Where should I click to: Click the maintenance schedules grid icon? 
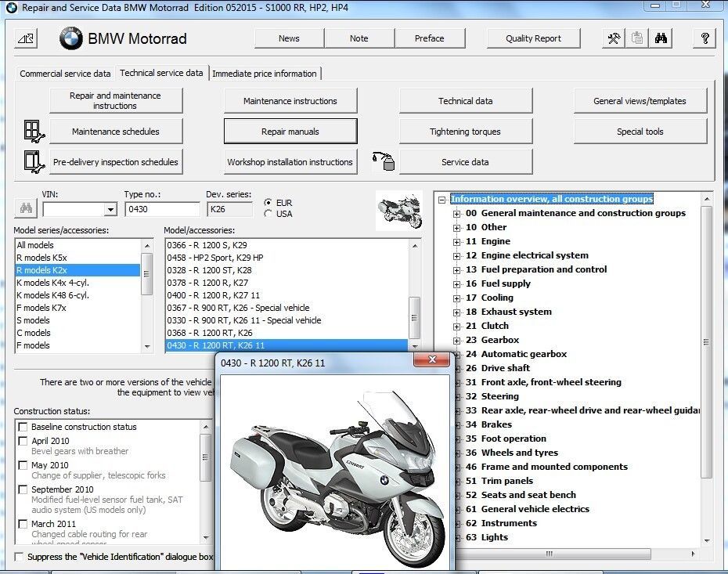point(34,131)
